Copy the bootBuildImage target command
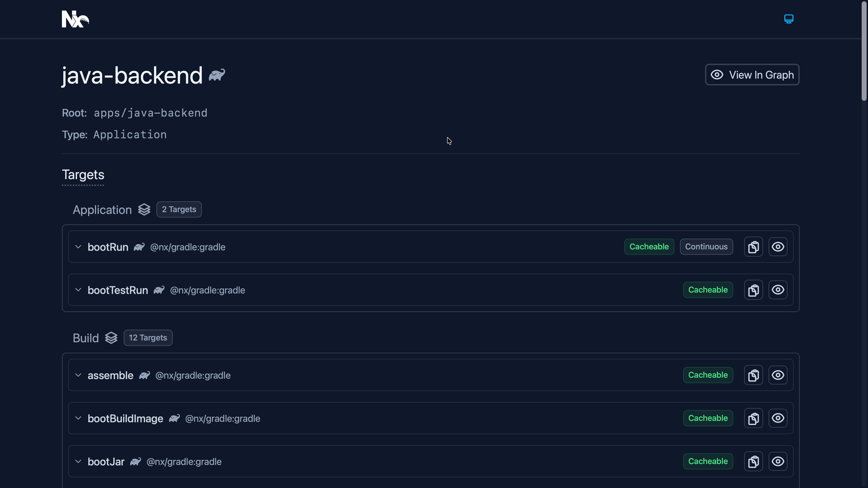 coord(753,418)
